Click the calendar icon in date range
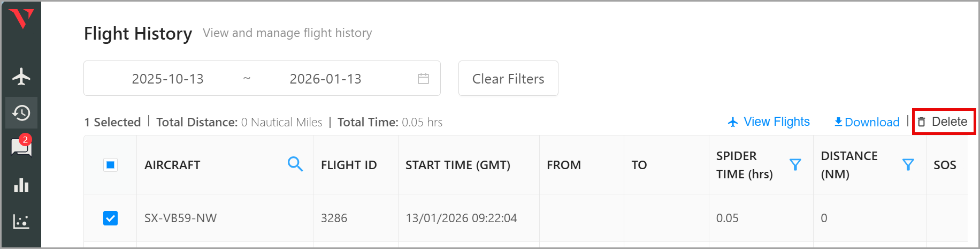 coord(423,79)
